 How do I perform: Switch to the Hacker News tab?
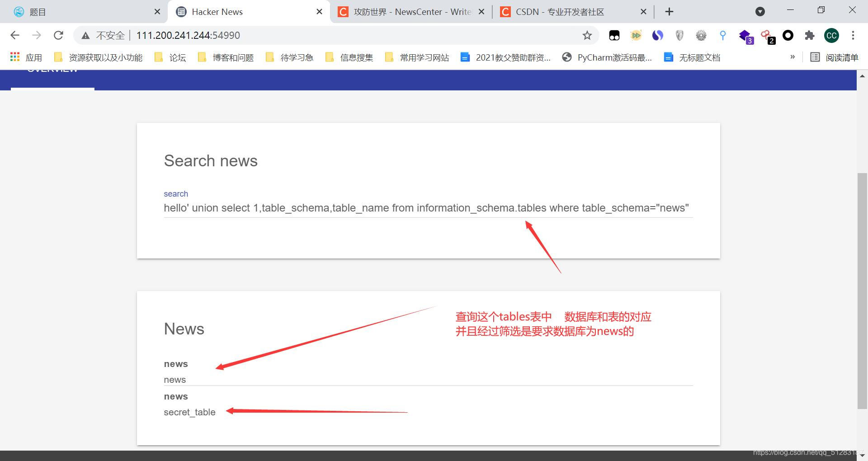pyautogui.click(x=249, y=12)
